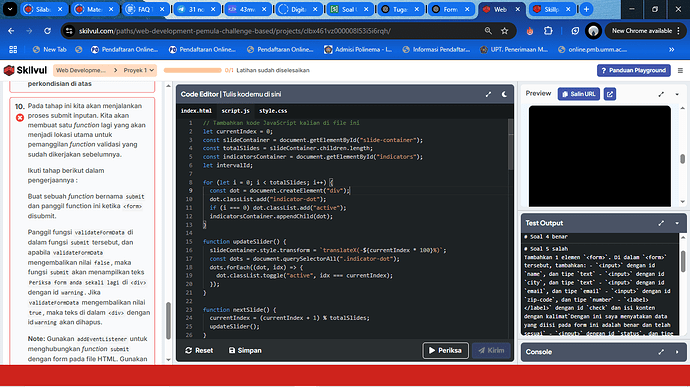Image resolution: width=690 pixels, height=387 pixels.
Task: Expand Code Editor to fullscreen
Action: pos(488,94)
